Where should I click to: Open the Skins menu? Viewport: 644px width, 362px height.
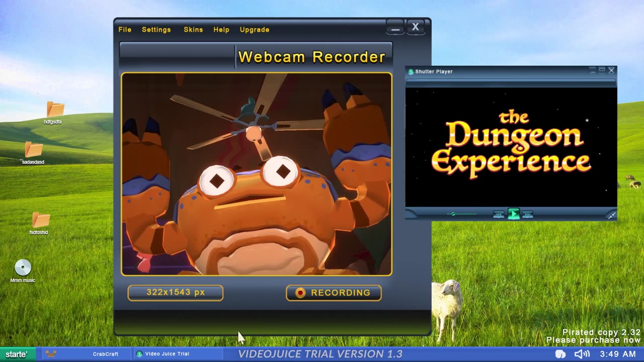[x=193, y=30]
